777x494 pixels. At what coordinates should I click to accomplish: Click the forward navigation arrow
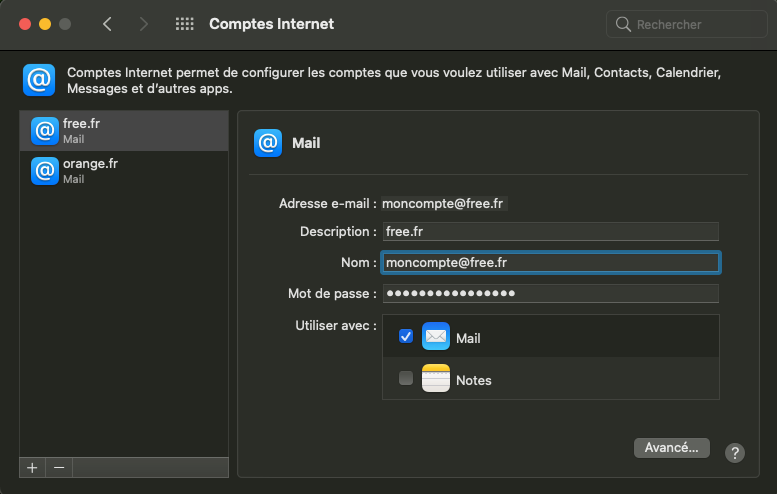click(144, 24)
